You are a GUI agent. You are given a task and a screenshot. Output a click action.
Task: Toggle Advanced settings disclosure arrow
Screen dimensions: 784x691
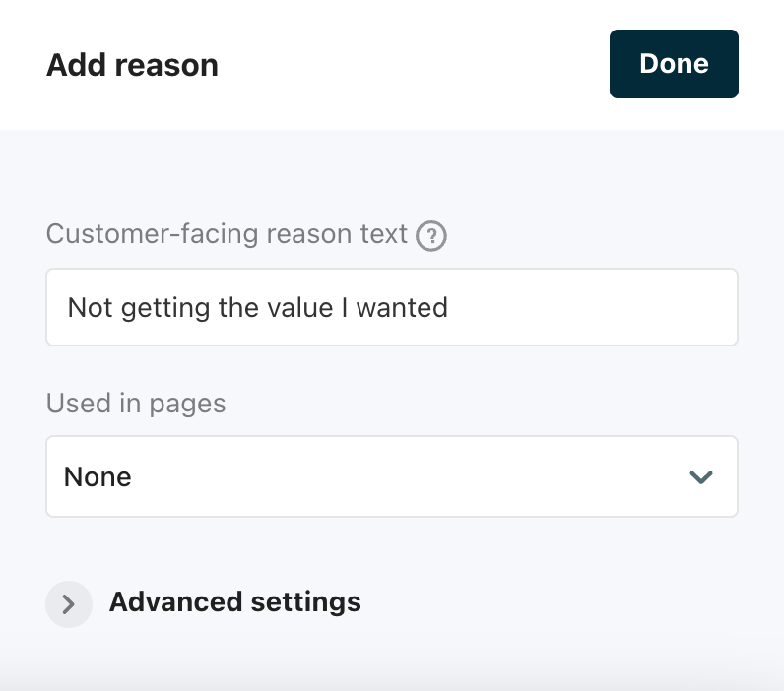click(x=69, y=603)
